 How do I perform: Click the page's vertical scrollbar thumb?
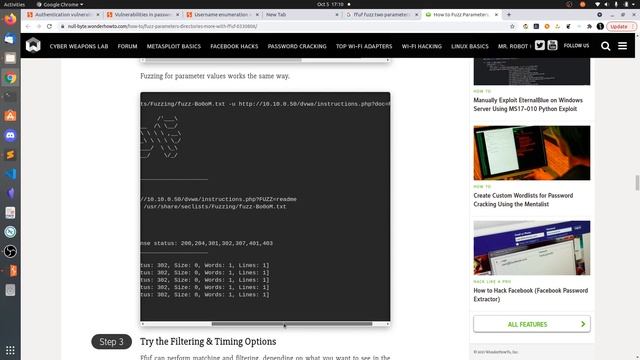(637, 182)
